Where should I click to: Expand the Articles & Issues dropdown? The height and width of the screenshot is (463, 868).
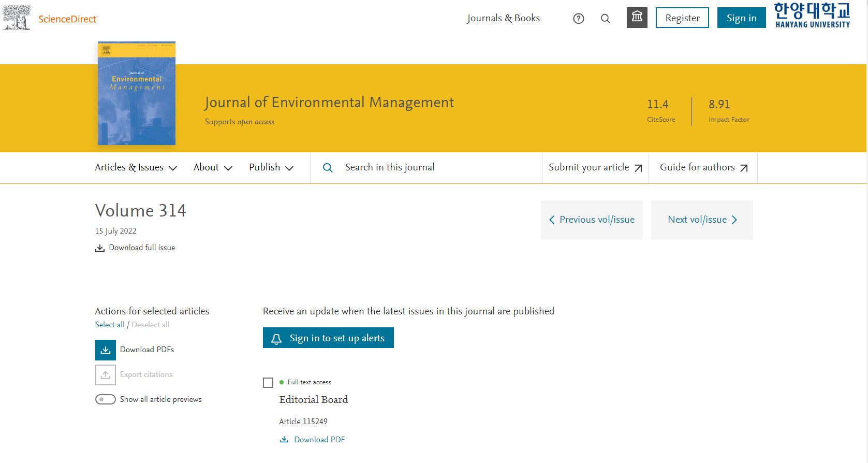136,168
